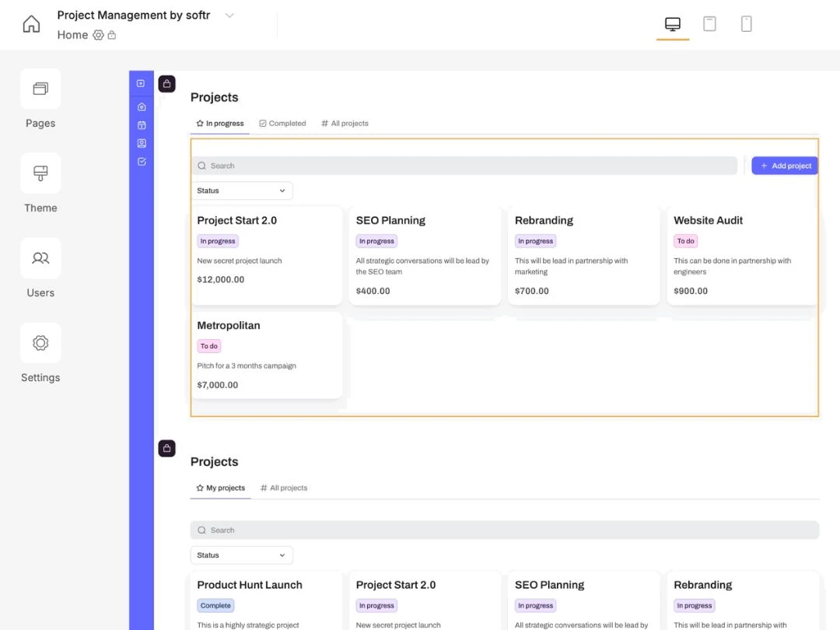Click first Projects block heading
This screenshot has height=630, width=840.
pos(215,97)
